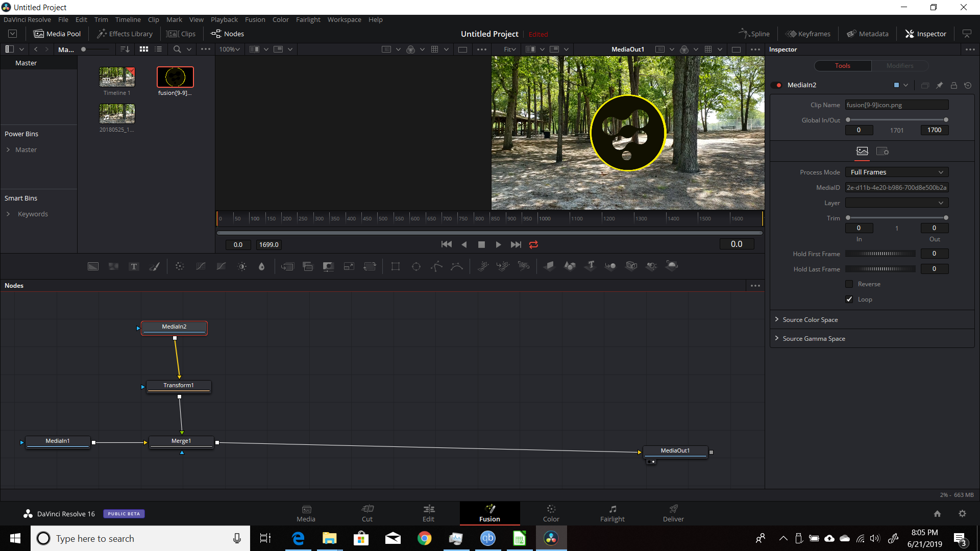Select the fusion[9-9] icon clip thumbnail
This screenshot has width=980, height=551.
click(175, 77)
